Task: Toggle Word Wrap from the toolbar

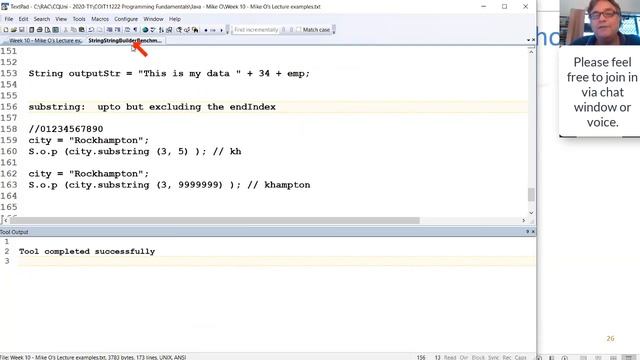Action: click(x=127, y=30)
